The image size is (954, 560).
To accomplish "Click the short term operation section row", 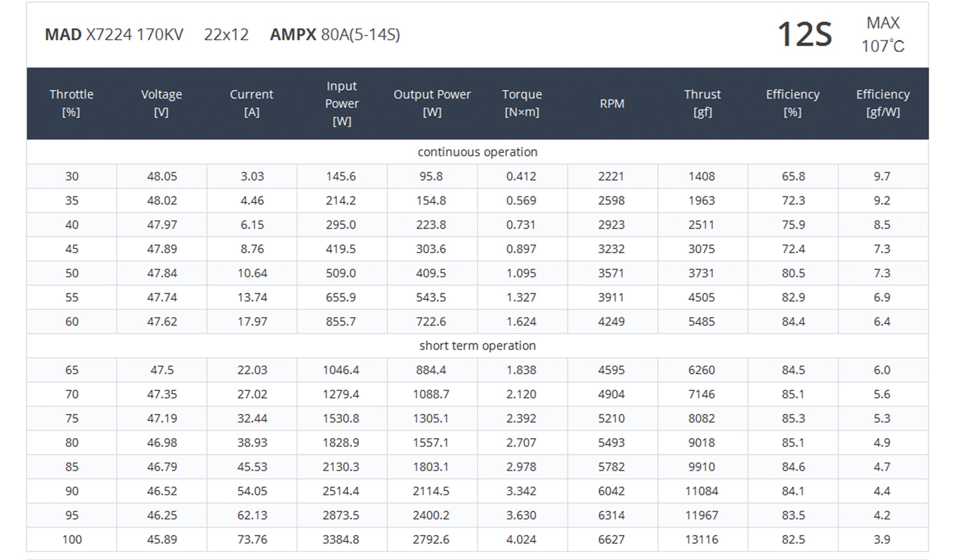I will click(477, 346).
